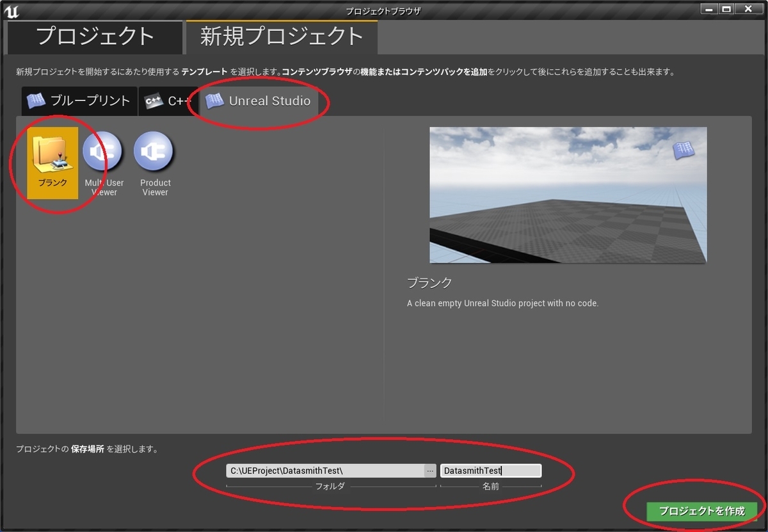
Task: Open the folder browser with the "..." button
Action: (x=429, y=470)
